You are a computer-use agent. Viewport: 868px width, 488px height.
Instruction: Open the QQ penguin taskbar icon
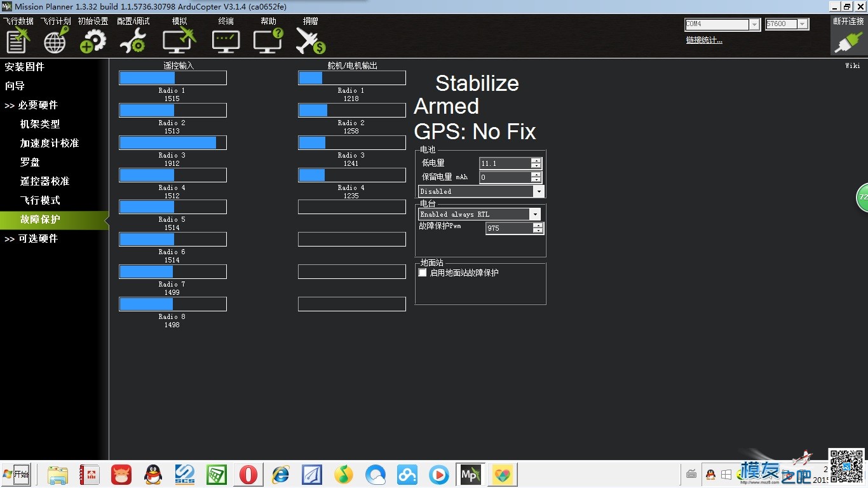point(153,475)
